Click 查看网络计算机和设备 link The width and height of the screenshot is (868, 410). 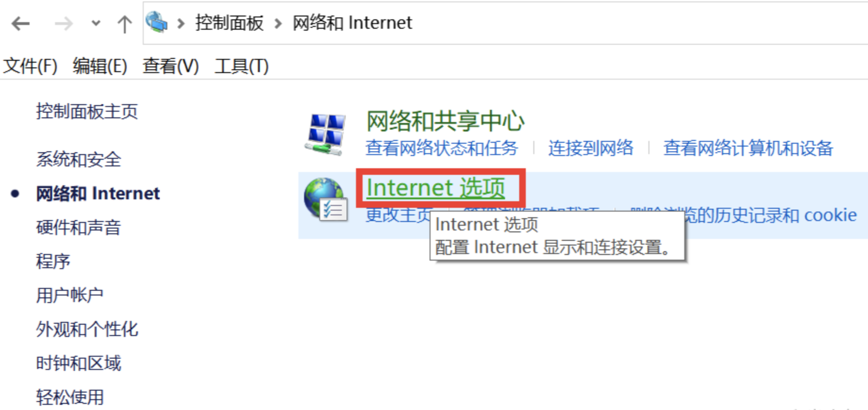tap(748, 148)
